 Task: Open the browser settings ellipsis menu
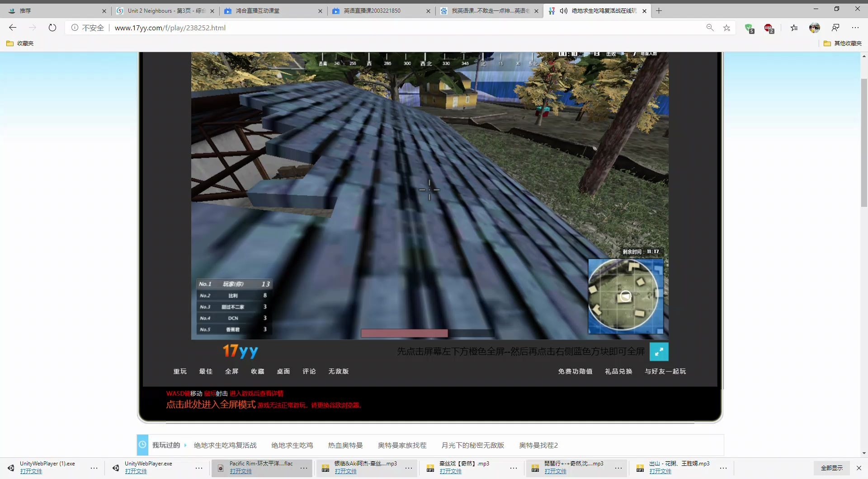click(x=855, y=28)
